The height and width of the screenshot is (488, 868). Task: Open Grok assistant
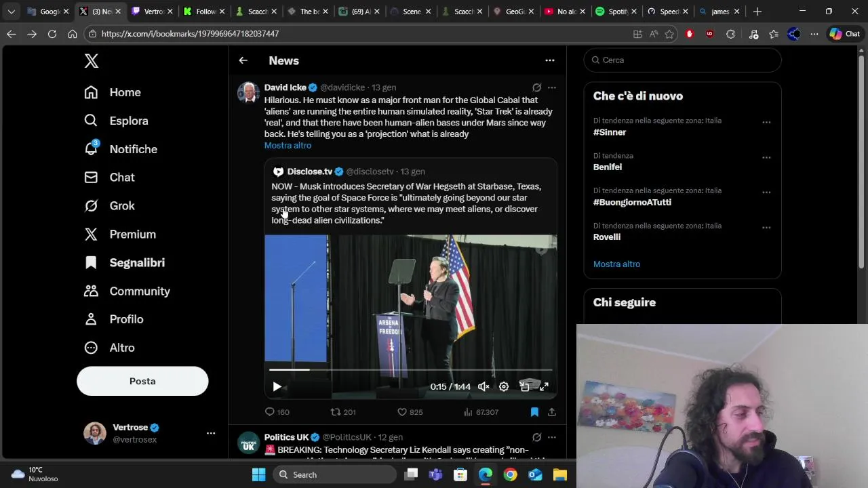(109, 205)
